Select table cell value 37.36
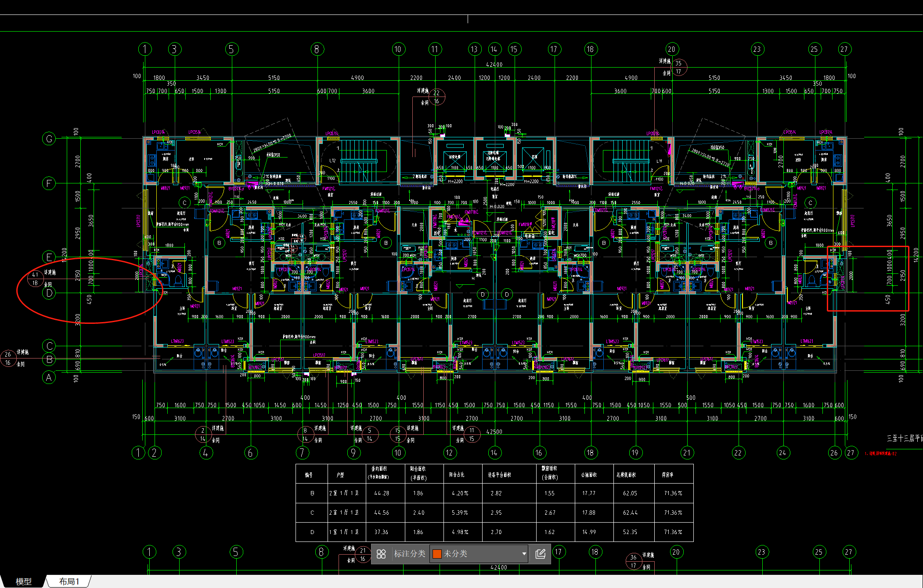This screenshot has height=588, width=923. [381, 532]
